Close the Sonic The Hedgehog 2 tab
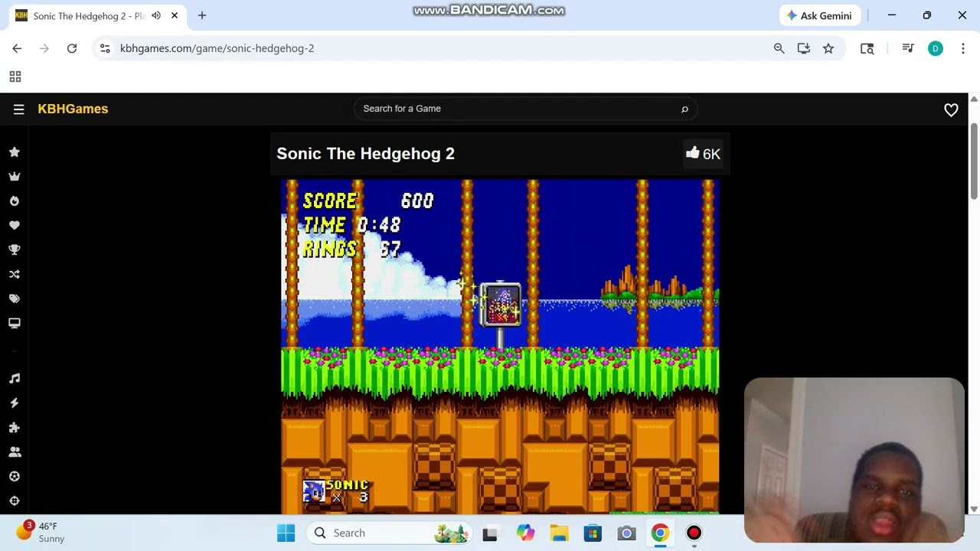This screenshot has width=980, height=551. coord(175,15)
